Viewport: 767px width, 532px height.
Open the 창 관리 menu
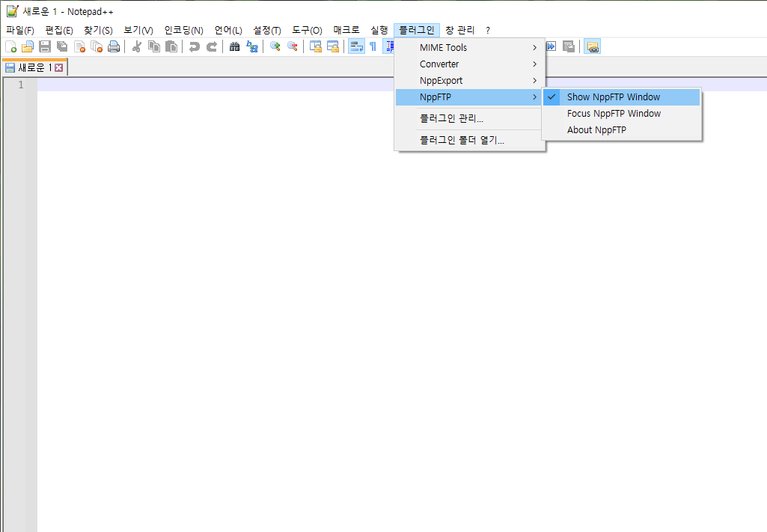point(460,31)
